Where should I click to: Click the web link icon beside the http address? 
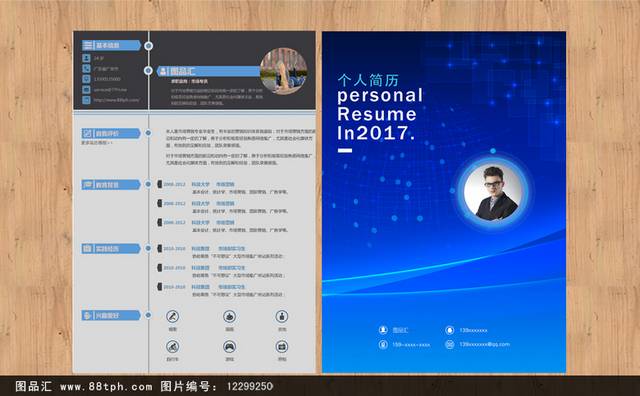point(86,100)
